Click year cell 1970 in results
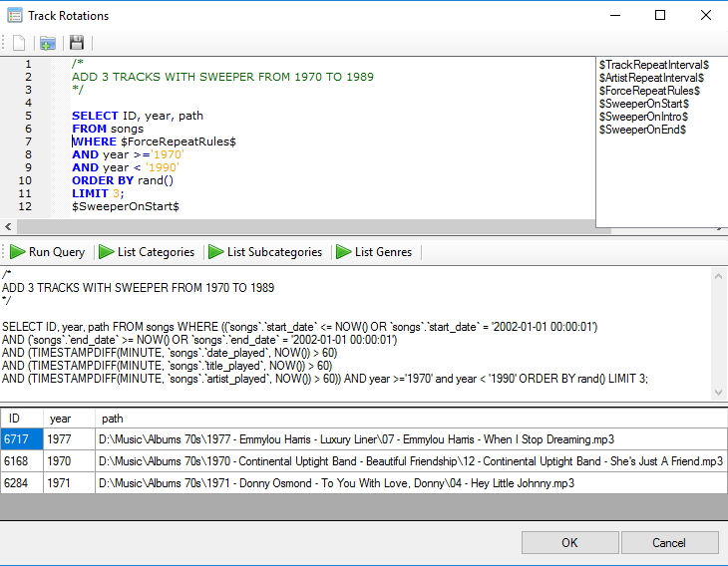The height and width of the screenshot is (566, 728). coord(69,461)
